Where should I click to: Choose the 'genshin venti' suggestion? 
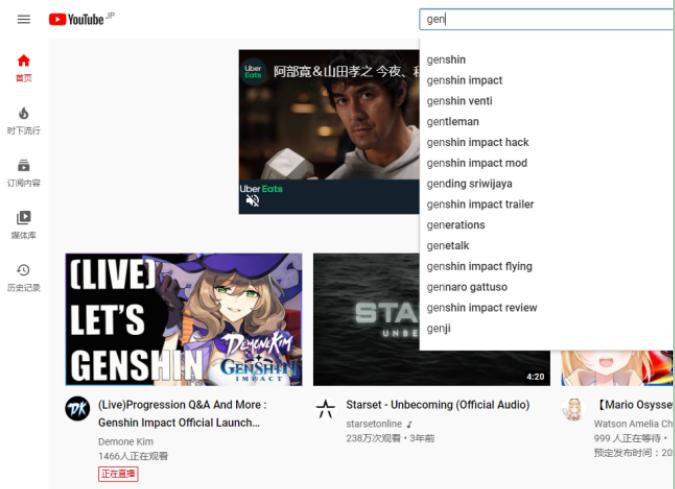click(459, 101)
